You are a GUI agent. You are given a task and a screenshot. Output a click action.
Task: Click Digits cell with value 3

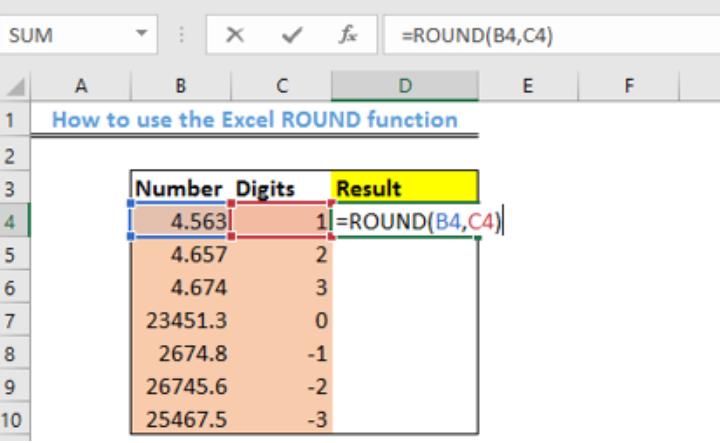[281, 287]
